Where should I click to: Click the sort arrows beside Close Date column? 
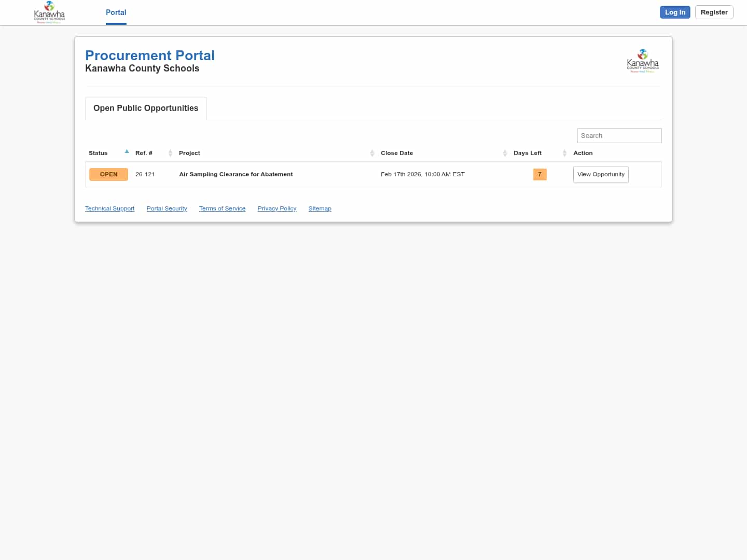505,153
